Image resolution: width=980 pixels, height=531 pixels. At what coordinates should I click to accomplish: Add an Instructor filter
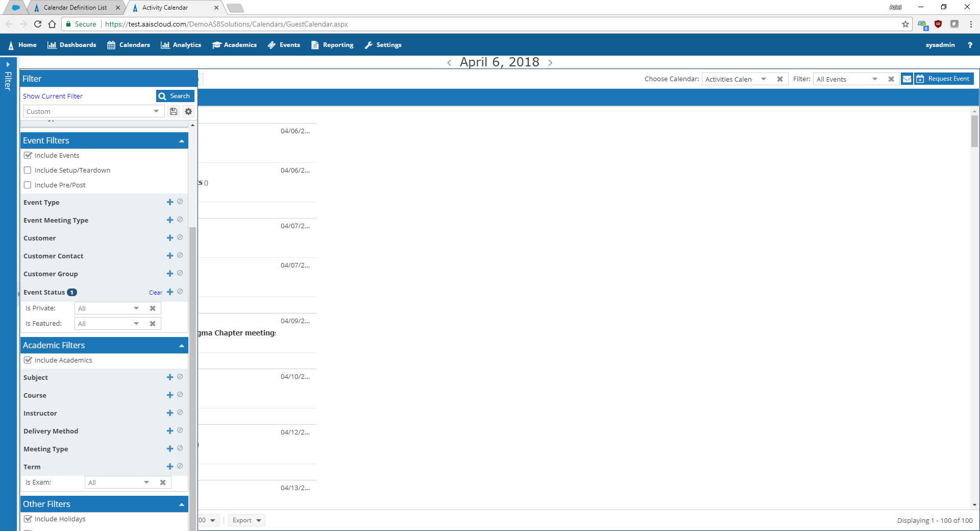pyautogui.click(x=170, y=413)
